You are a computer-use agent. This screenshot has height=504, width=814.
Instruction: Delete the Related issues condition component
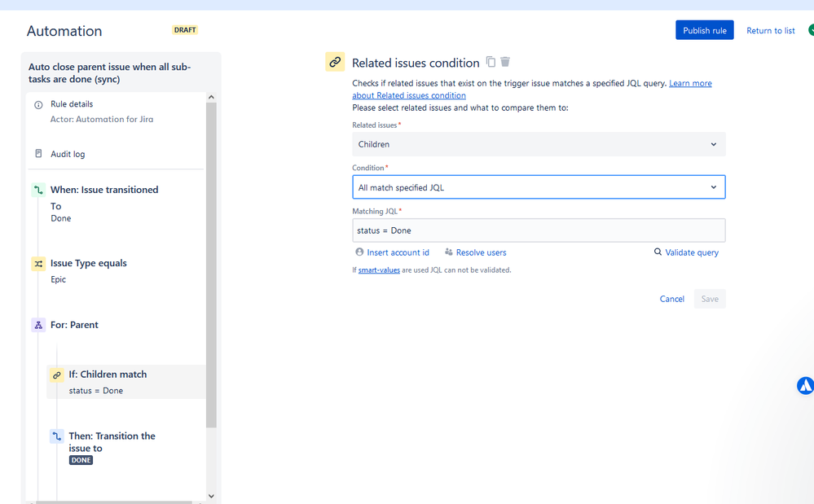505,62
